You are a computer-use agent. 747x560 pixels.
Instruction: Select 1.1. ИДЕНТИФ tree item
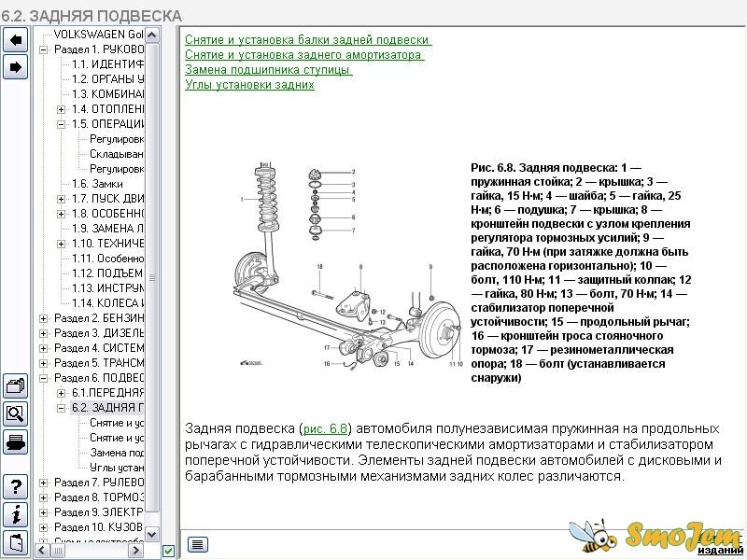click(107, 64)
